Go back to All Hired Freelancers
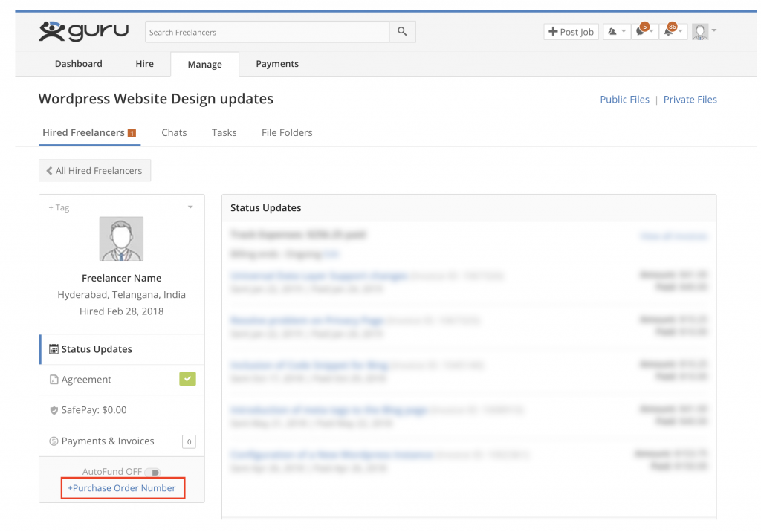 pyautogui.click(x=94, y=170)
